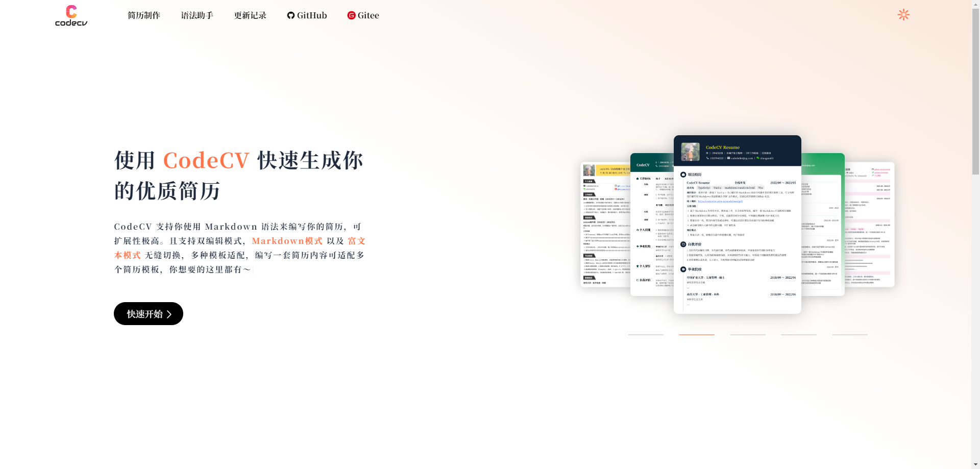Screen dimensions: 980x469
Task: Click the page vertical scrollbar thumb
Action: coord(976,92)
